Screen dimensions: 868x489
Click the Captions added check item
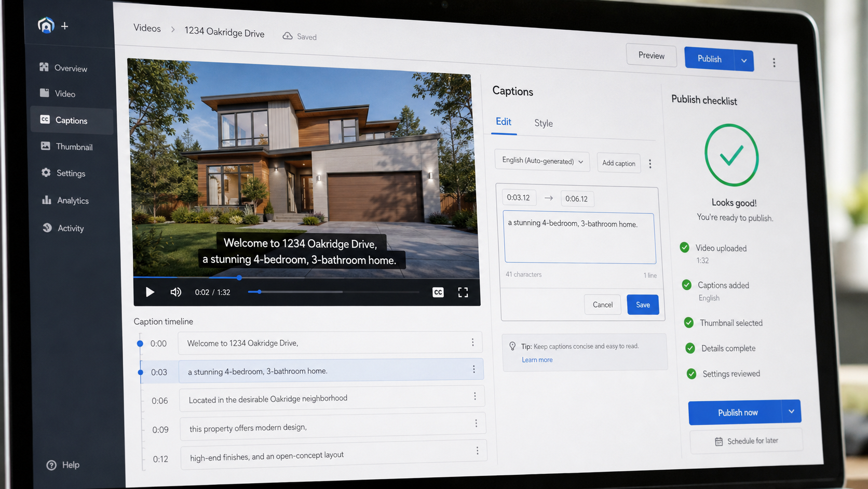tap(716, 290)
